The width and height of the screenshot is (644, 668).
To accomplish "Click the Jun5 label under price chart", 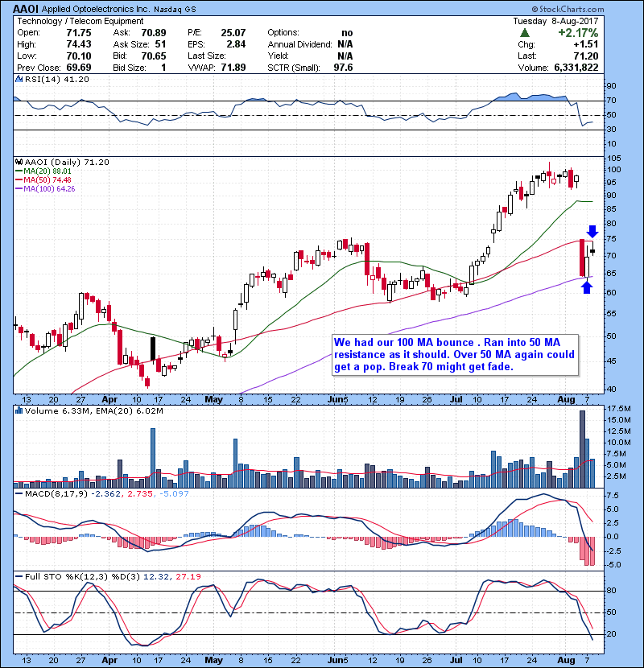I will 338,400.
